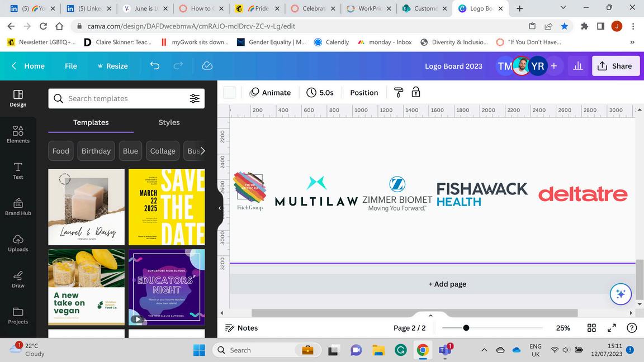The image size is (644, 362).
Task: Choose the Laurel & Daisy template
Action: click(x=86, y=207)
